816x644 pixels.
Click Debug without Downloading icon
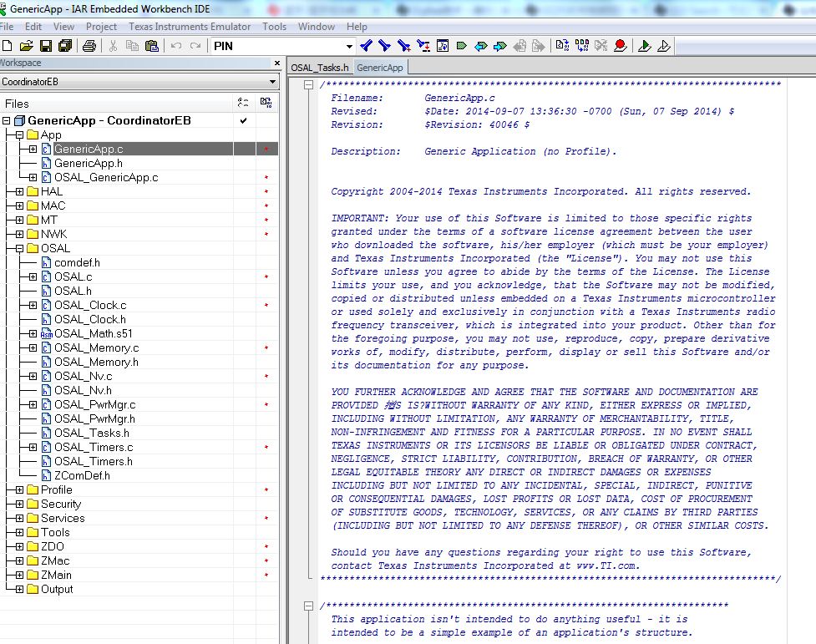tap(663, 46)
